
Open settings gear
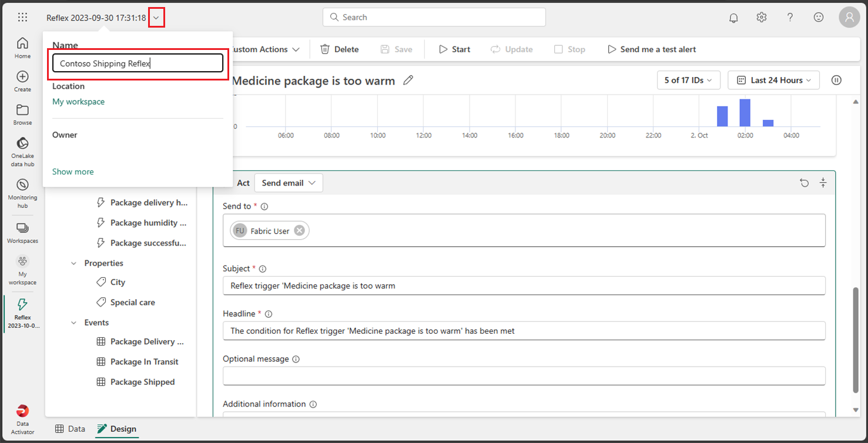coord(762,17)
